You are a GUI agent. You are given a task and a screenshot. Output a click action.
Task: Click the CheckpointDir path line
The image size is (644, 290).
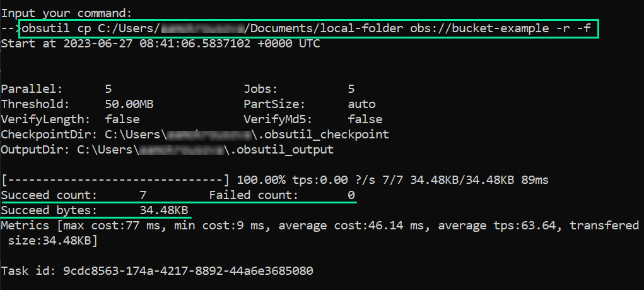pos(195,135)
